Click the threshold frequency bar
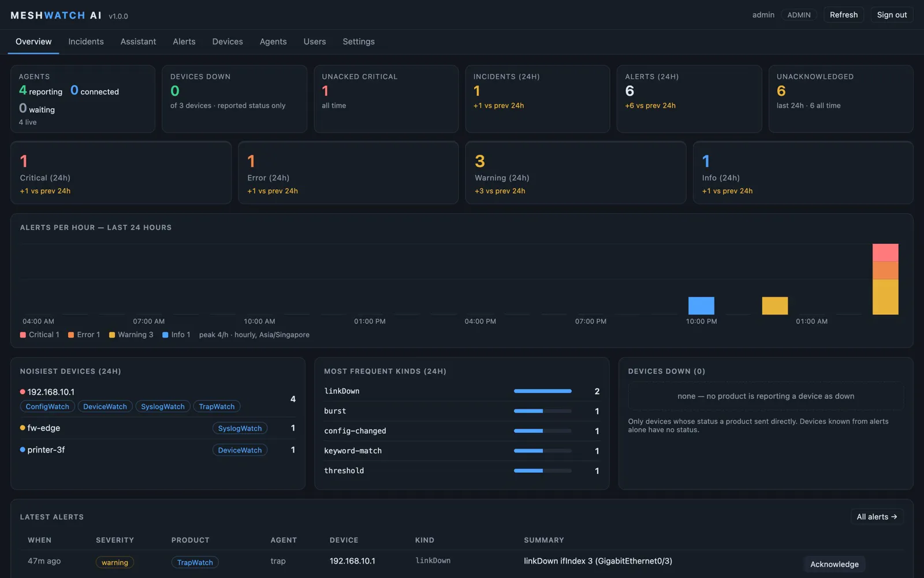This screenshot has height=578, width=924. [x=543, y=471]
